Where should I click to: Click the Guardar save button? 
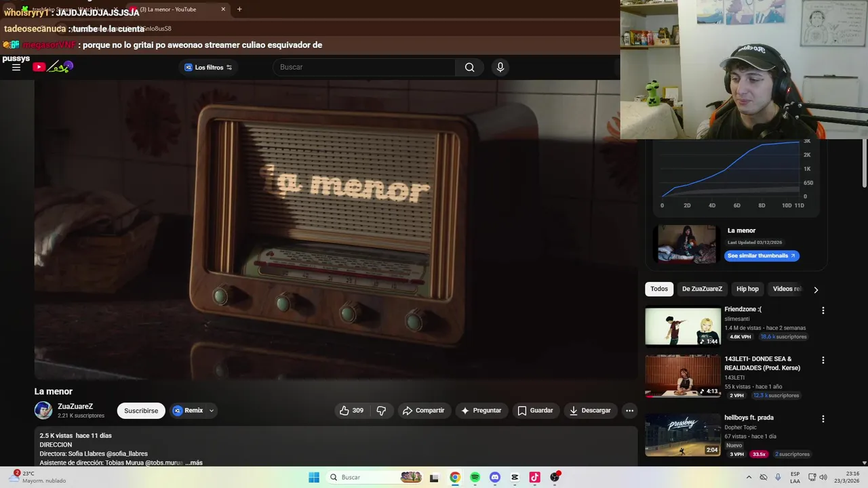535,411
